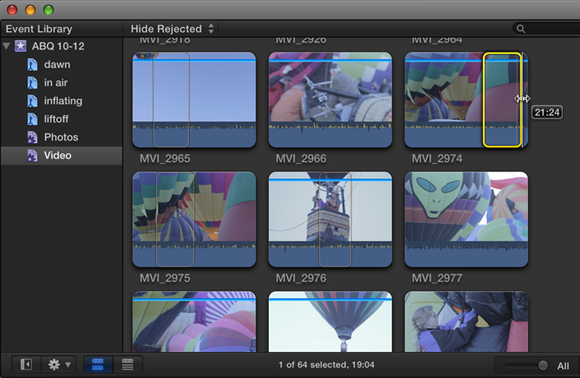Toggle the Event Library sidebar button
Viewport: 580px width, 378px height.
tap(26, 365)
